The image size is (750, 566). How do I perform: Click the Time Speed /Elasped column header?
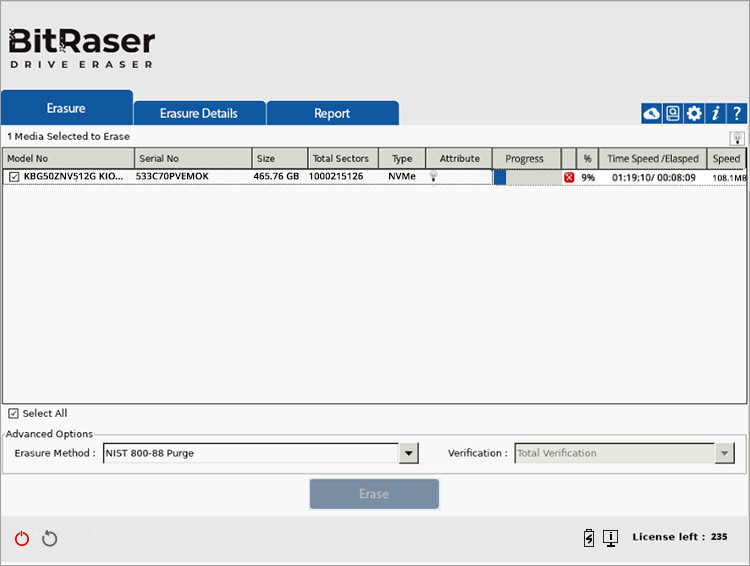(x=653, y=158)
